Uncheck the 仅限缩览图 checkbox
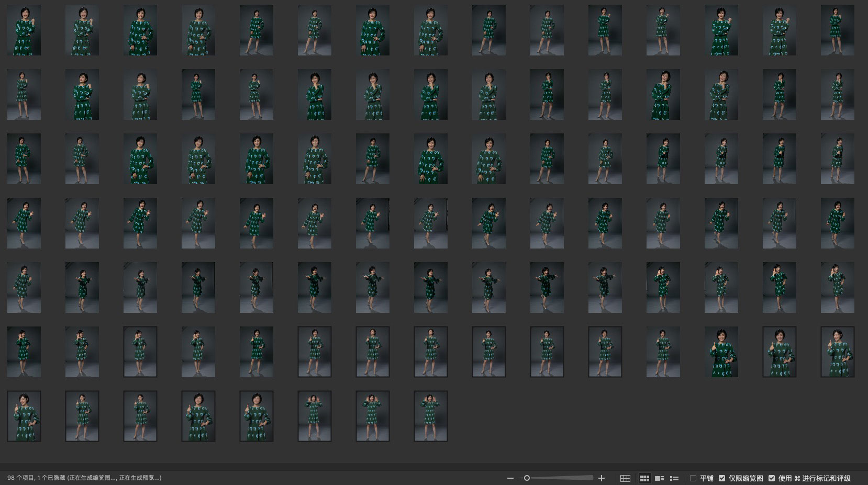 pyautogui.click(x=722, y=478)
